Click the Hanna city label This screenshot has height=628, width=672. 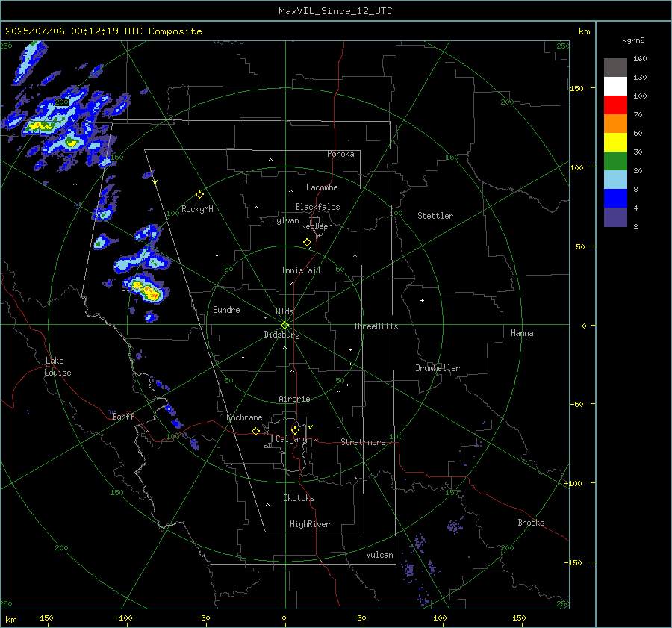point(522,334)
